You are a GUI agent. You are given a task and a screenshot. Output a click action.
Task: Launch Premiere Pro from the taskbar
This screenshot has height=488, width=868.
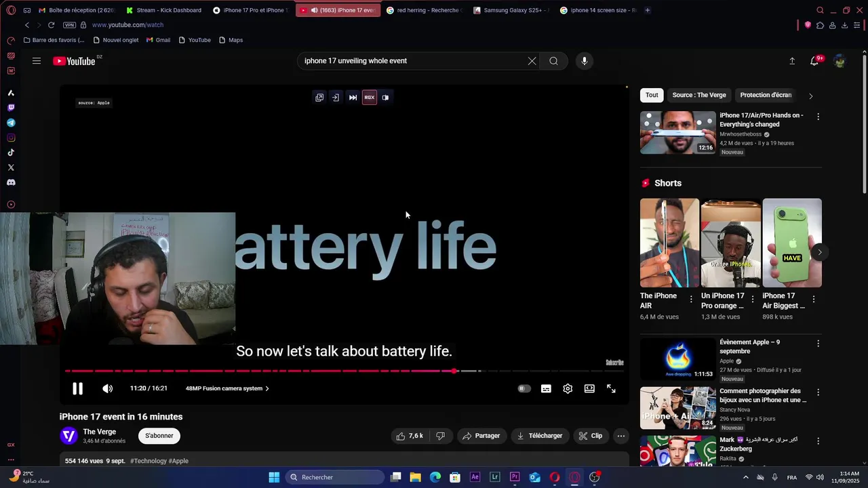click(515, 477)
